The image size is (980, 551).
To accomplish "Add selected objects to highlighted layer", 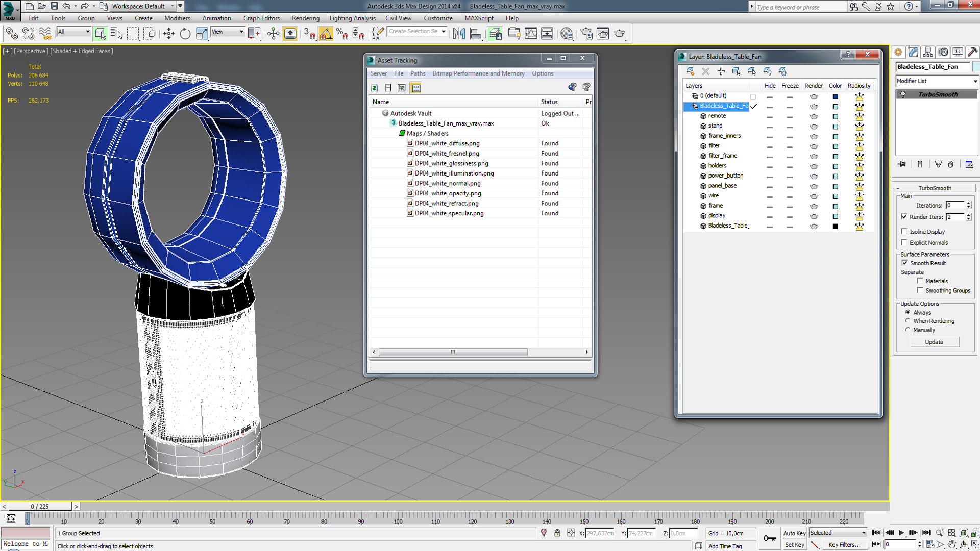I will click(721, 71).
